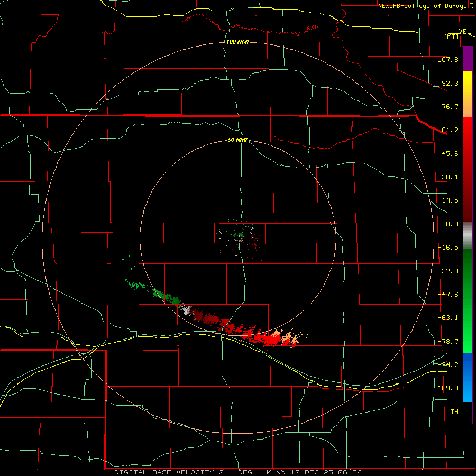Click the yellow-orange segment of the color bar
476x476 pixels.
tap(467, 94)
